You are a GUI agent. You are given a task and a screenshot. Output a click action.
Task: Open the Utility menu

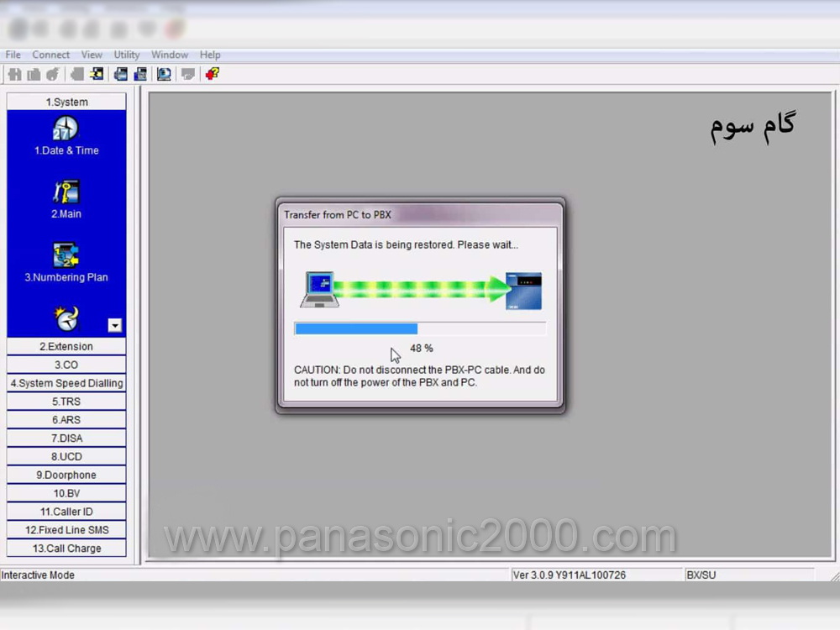(x=127, y=55)
